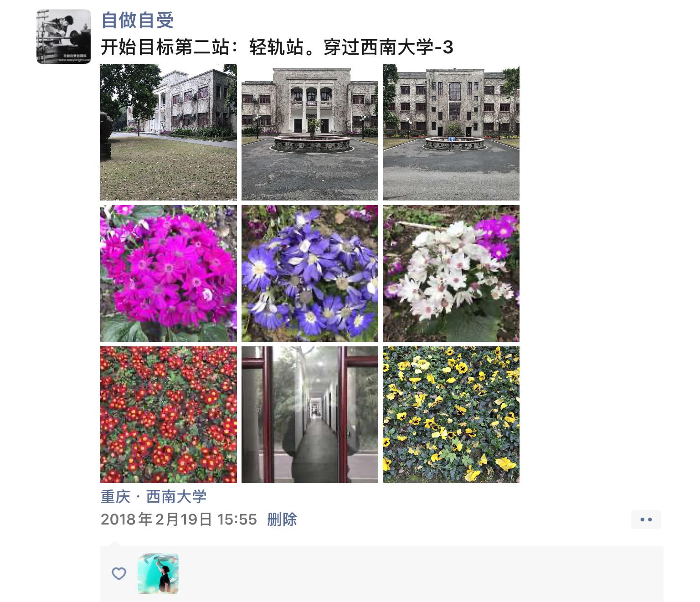
Task: Click the gray likes bar area
Action: click(382, 574)
